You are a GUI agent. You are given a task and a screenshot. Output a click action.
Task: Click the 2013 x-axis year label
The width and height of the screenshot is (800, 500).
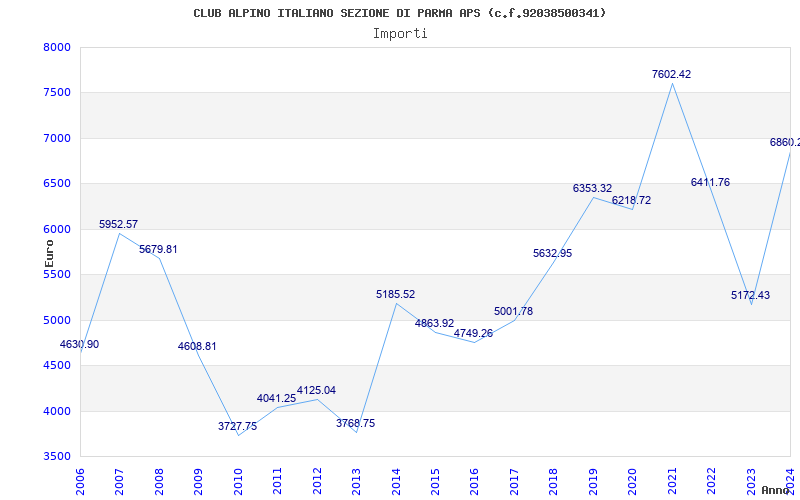(x=356, y=481)
